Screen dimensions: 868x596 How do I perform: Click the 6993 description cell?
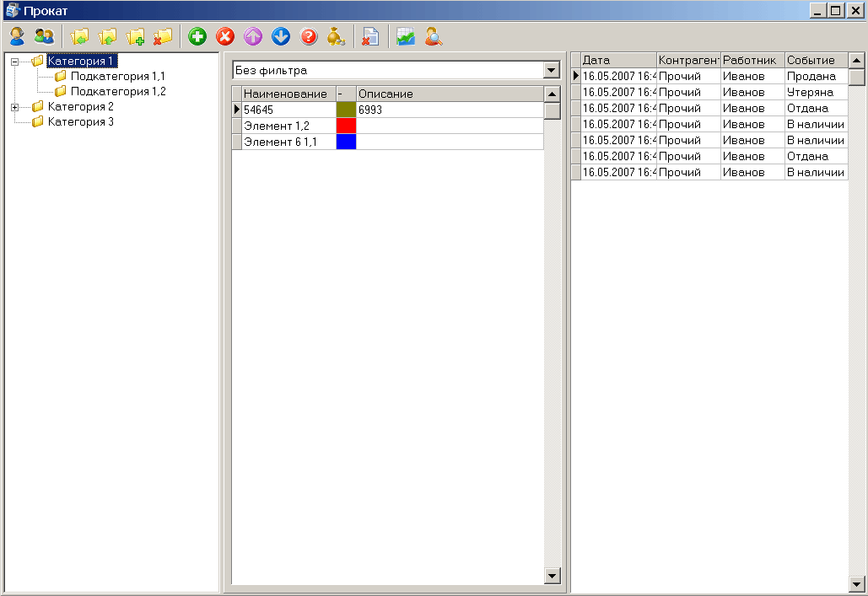click(450, 110)
